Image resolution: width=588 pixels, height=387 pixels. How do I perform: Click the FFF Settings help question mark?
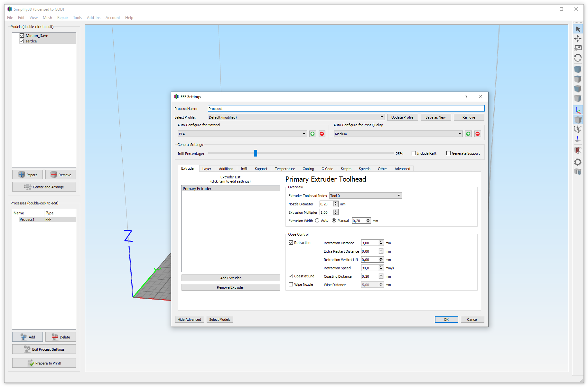[x=466, y=96]
